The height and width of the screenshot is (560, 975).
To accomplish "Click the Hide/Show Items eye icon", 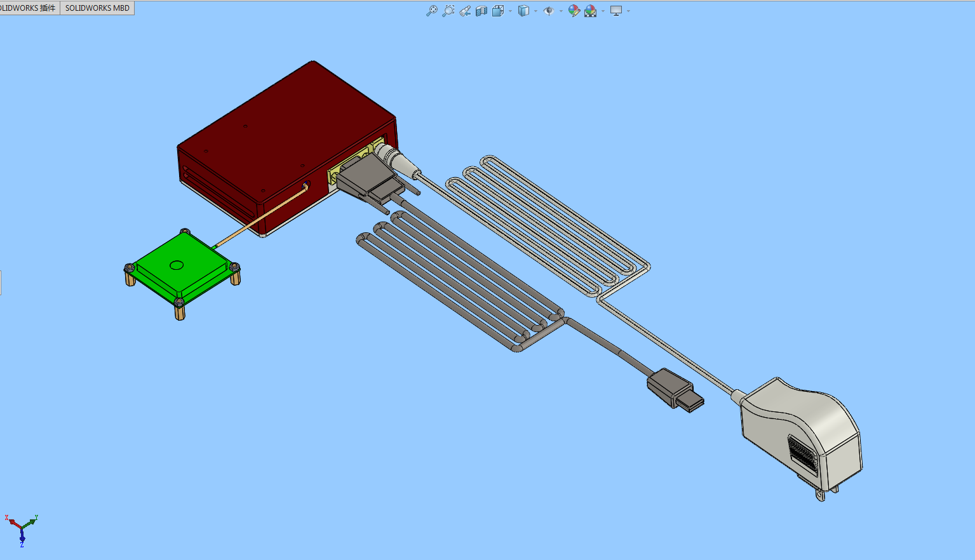I will [x=549, y=11].
